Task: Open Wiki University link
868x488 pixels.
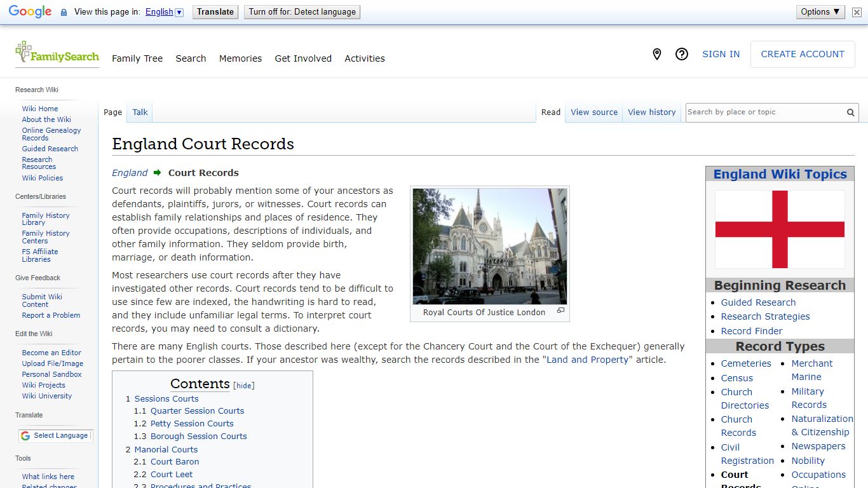Action: point(47,396)
